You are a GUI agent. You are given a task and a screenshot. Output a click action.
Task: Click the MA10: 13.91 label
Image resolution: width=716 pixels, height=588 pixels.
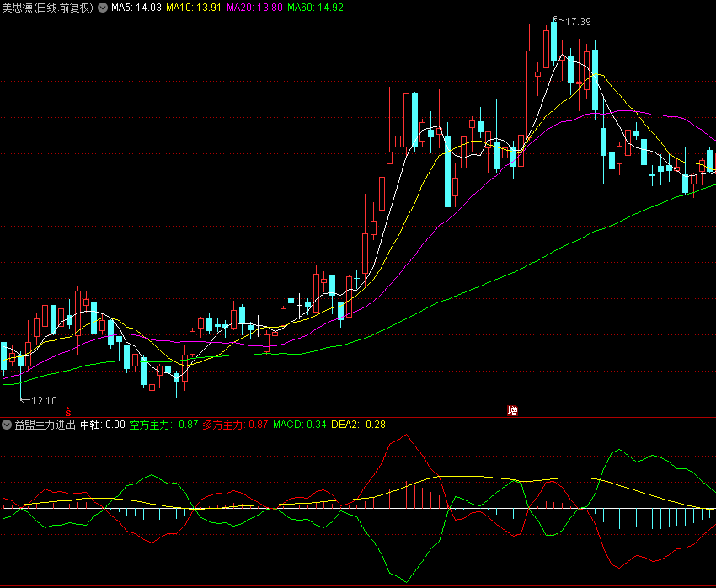click(x=194, y=8)
